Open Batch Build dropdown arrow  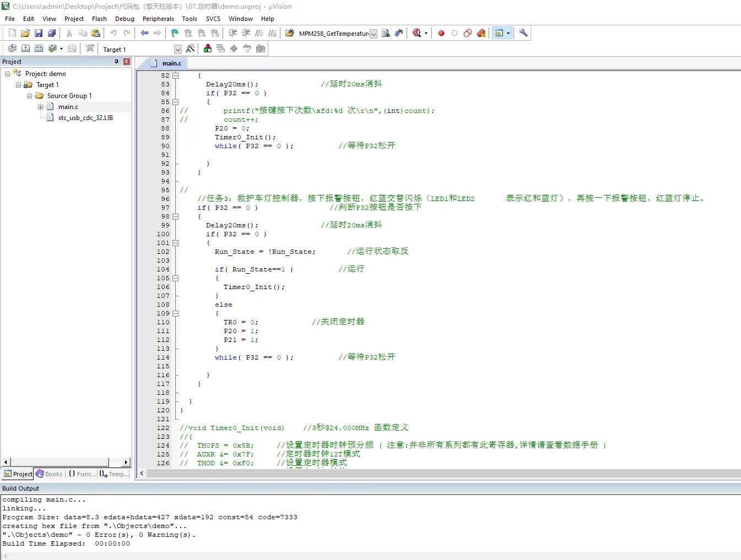[x=61, y=48]
